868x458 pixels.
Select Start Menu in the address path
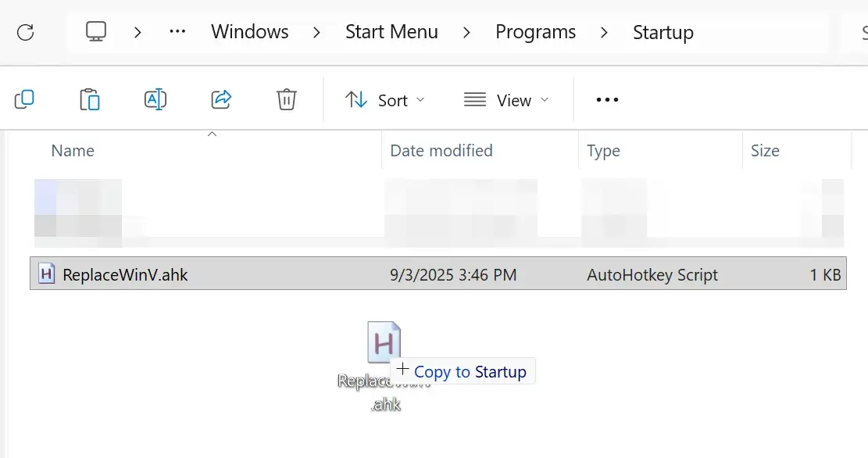tap(391, 32)
